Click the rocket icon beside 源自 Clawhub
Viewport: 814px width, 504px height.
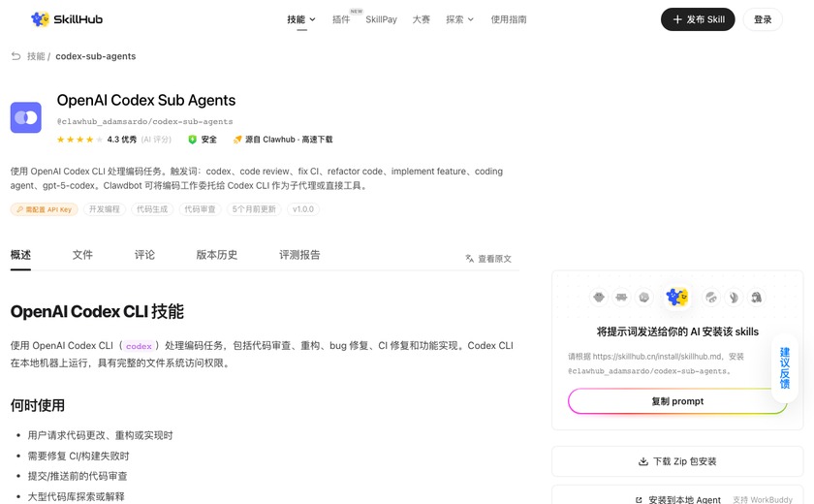(x=237, y=140)
